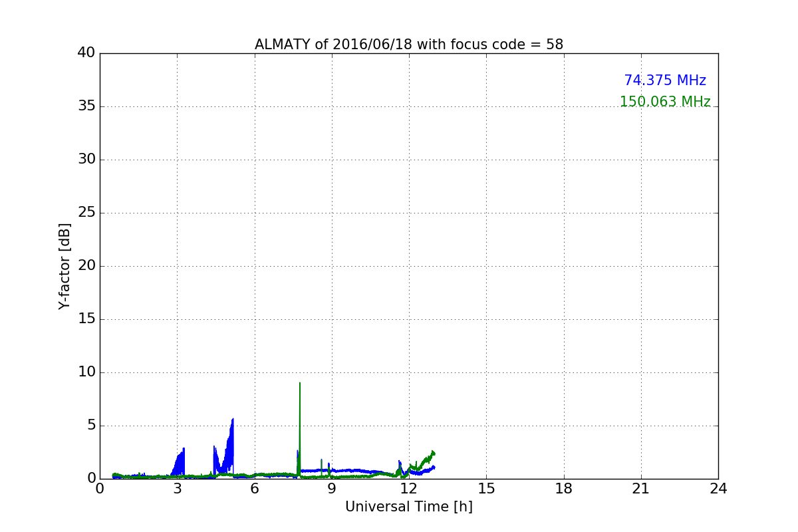Select the blue '74.375 MHz' legend label

tap(665, 80)
